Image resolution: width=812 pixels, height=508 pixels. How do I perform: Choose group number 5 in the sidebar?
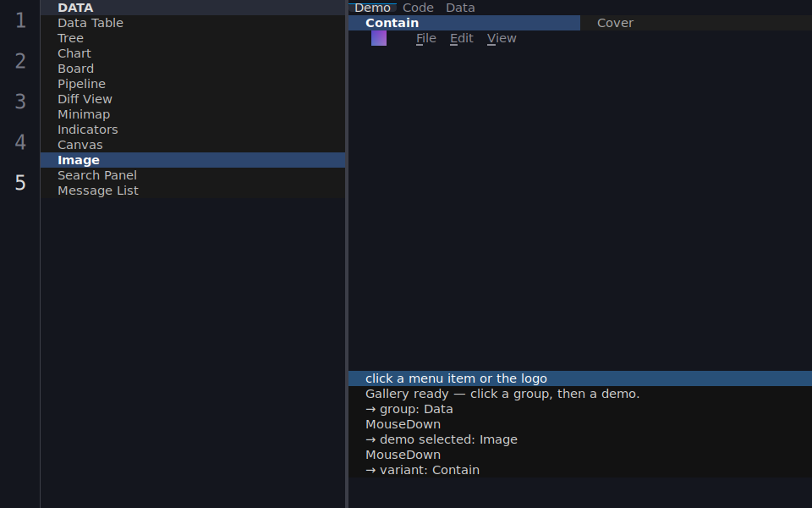tap(20, 183)
